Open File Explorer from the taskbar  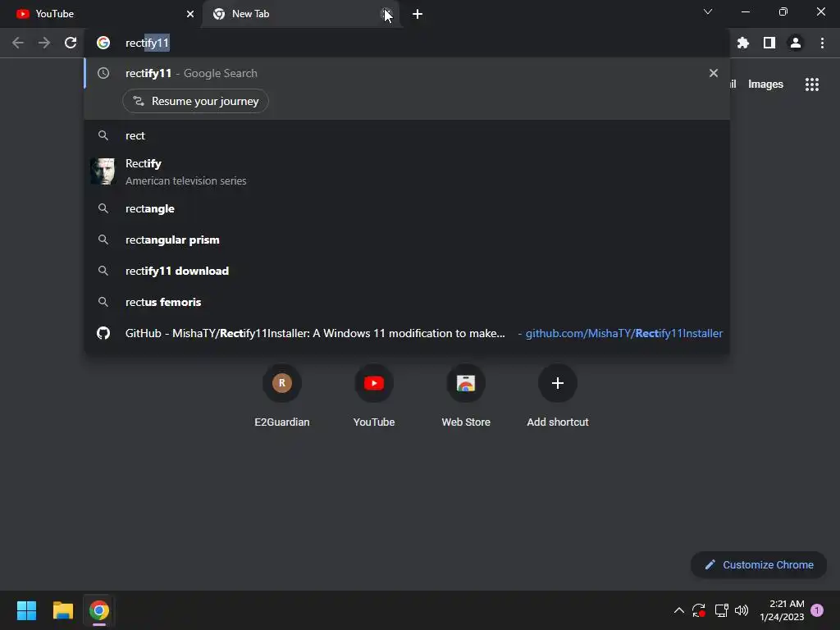pyautogui.click(x=63, y=610)
